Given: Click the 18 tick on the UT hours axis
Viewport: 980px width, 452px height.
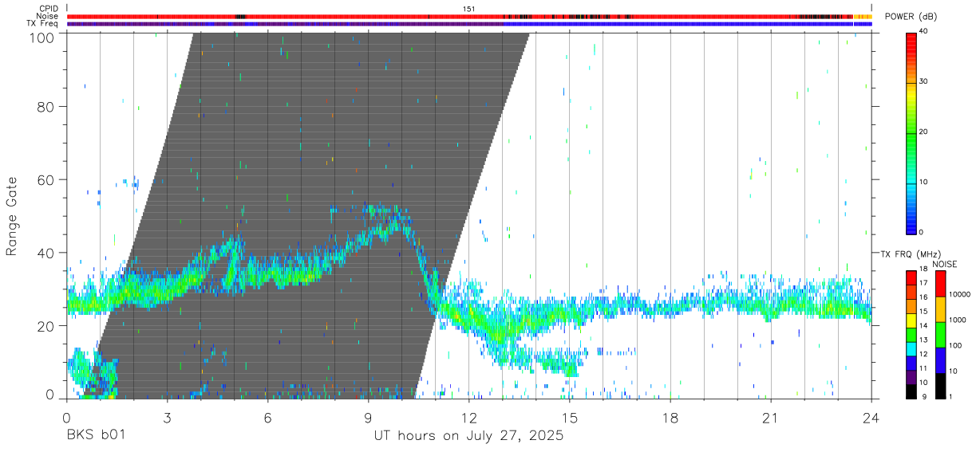Looking at the screenshot, I should point(670,418).
